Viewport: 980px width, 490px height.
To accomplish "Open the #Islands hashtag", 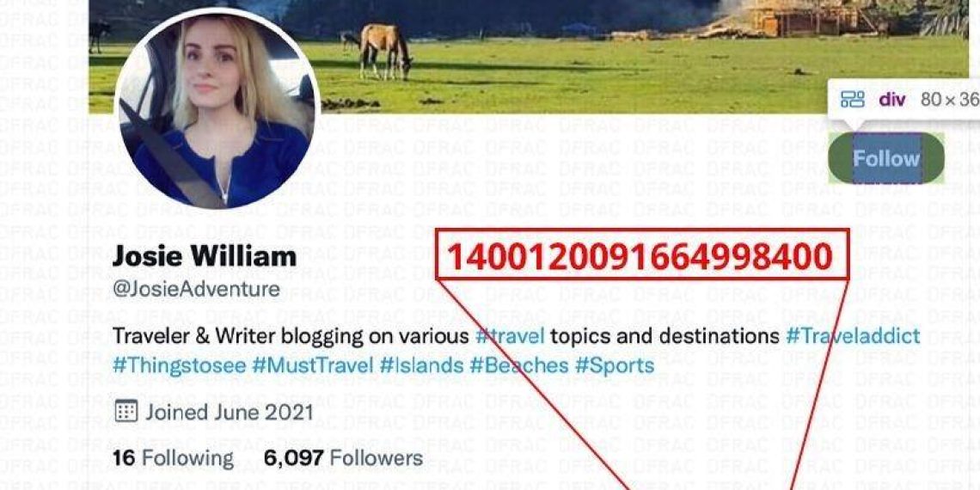I will tap(422, 365).
